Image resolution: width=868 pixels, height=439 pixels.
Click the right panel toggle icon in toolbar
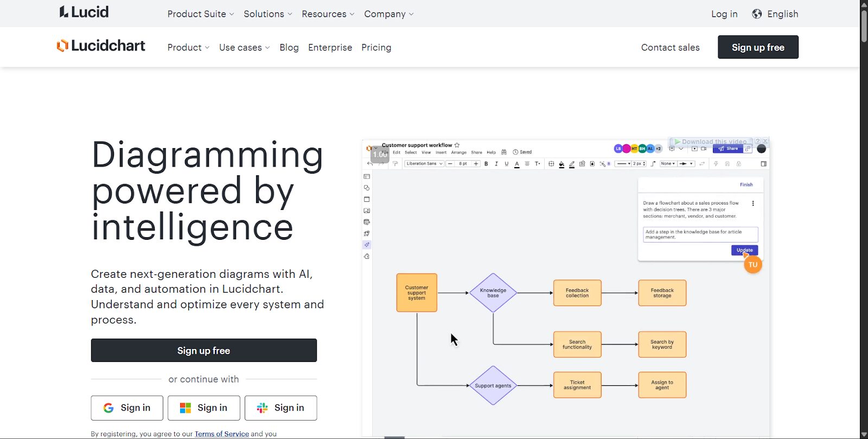pos(764,164)
